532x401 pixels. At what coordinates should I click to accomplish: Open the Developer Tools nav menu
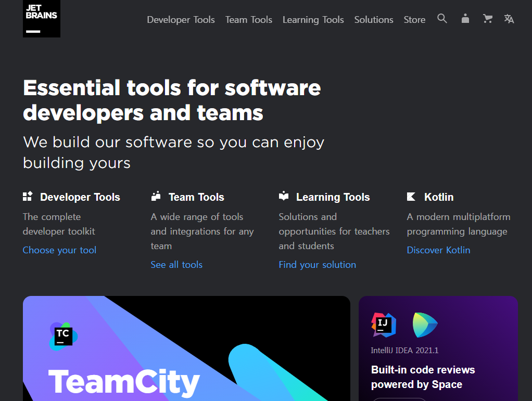pos(181,20)
